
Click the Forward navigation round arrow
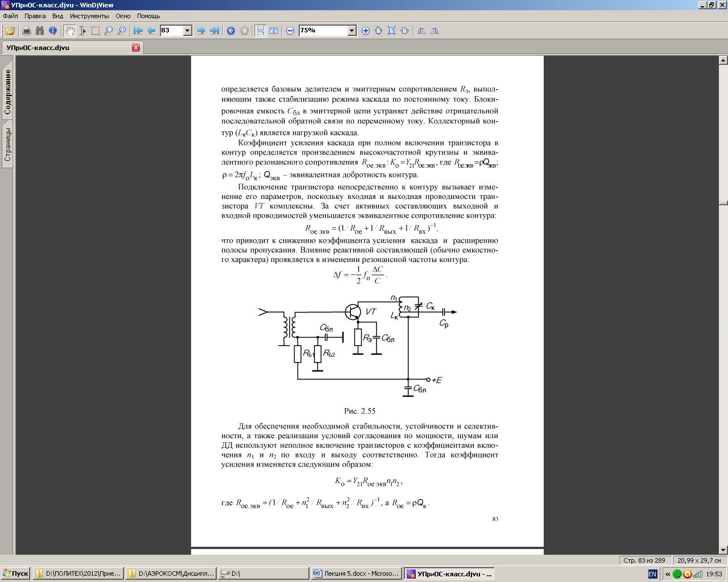[245, 31]
